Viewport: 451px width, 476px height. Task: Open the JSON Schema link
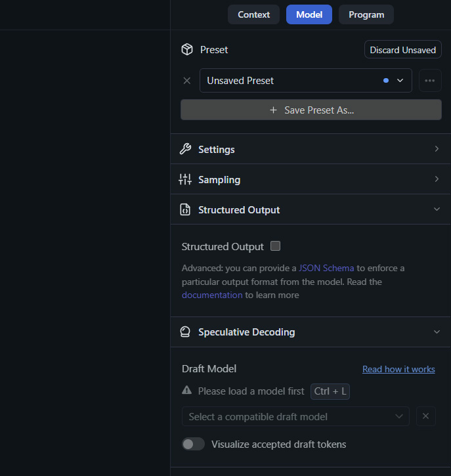coord(326,268)
